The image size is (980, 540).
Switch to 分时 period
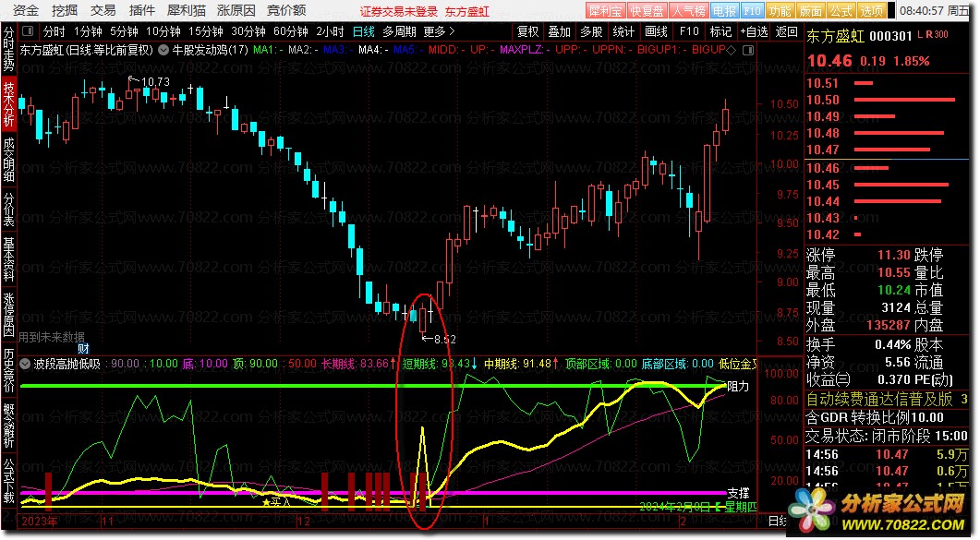tap(54, 31)
